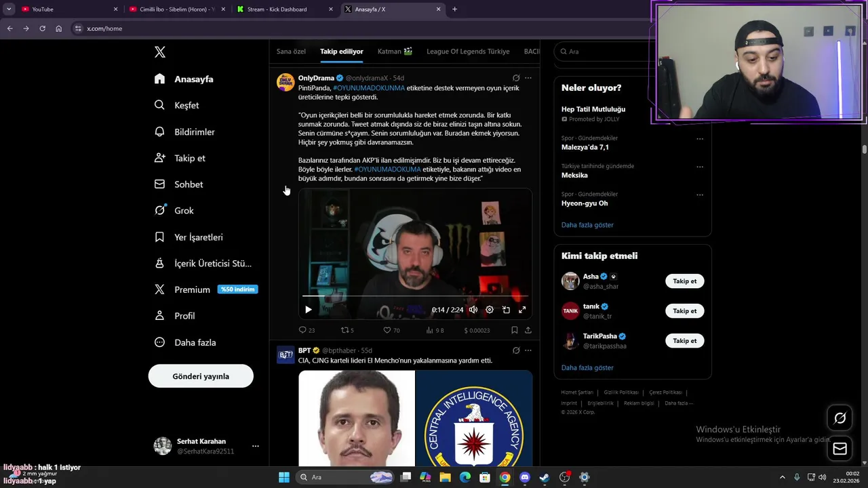Viewport: 868px width, 488px height.
Task: Follow Asha with Takip et
Action: tap(685, 281)
